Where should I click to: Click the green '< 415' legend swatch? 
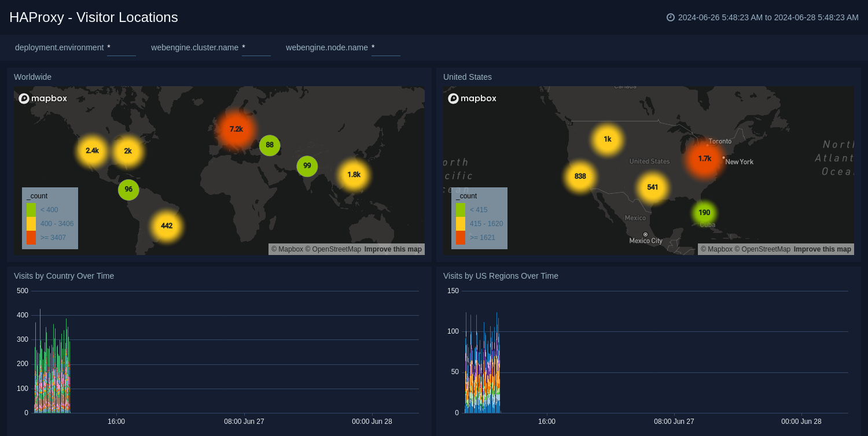click(461, 210)
